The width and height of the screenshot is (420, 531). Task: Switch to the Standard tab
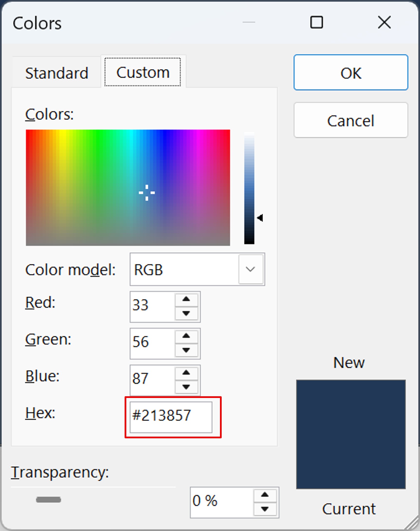pyautogui.click(x=56, y=73)
